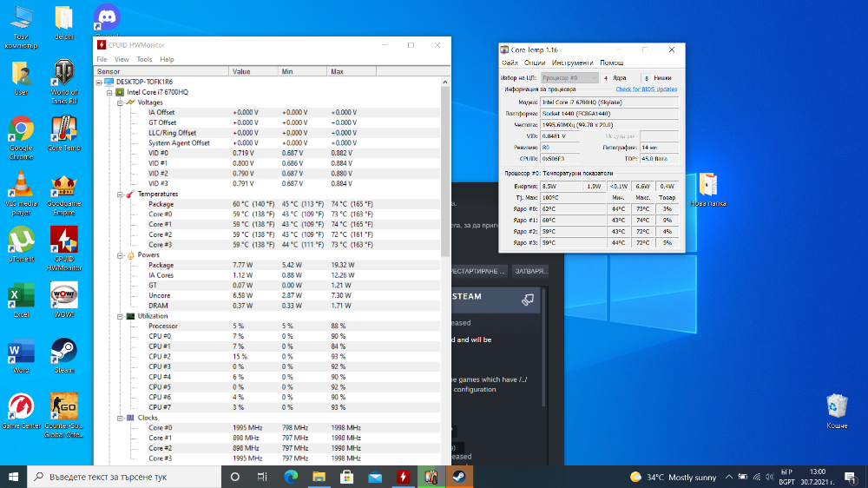
Task: Open the File menu in HWMonitor
Action: [102, 59]
